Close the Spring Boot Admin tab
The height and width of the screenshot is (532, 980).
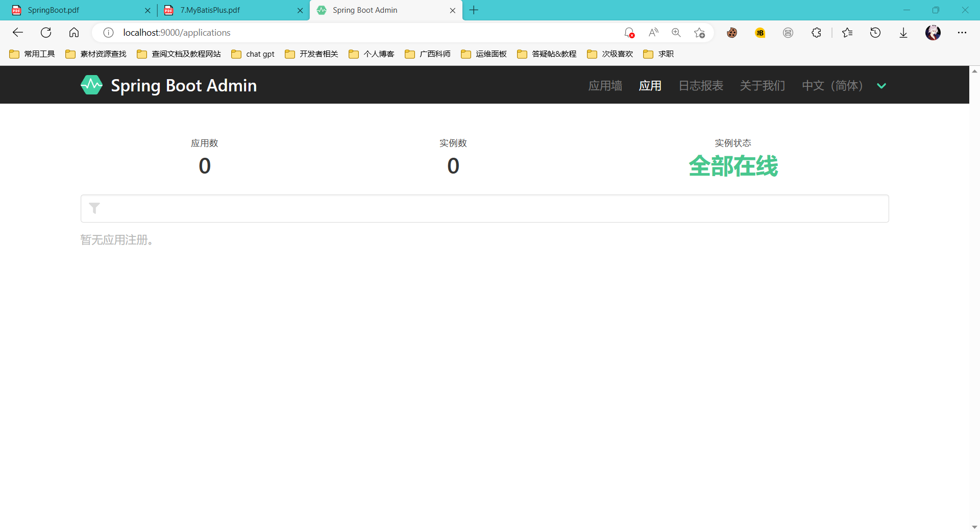coord(453,10)
